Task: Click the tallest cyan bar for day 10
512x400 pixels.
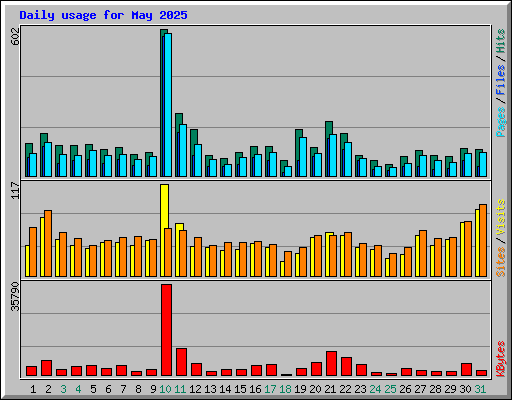Action: pos(168,105)
